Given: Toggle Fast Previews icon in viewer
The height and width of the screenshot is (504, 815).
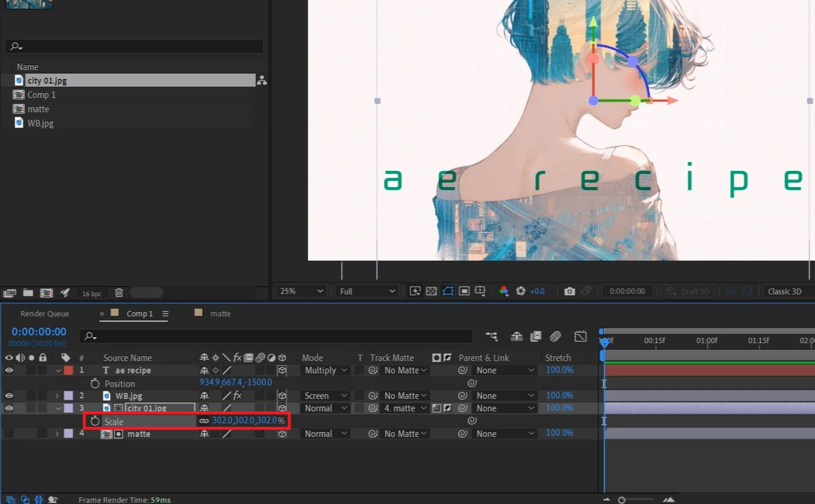Looking at the screenshot, I should tap(415, 291).
